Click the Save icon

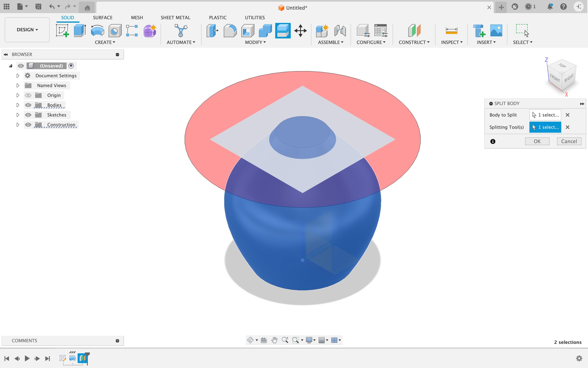pos(38,7)
